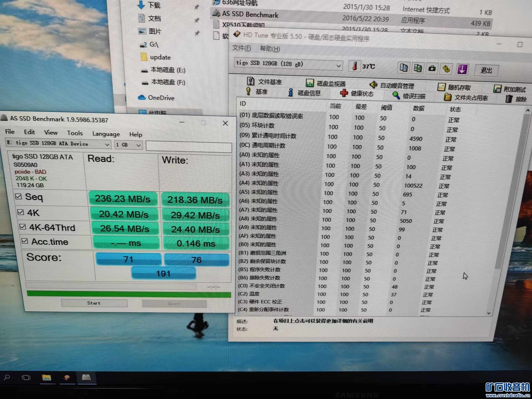Open the 文件夹占用率 tab
The image size is (532, 399).
point(465,97)
